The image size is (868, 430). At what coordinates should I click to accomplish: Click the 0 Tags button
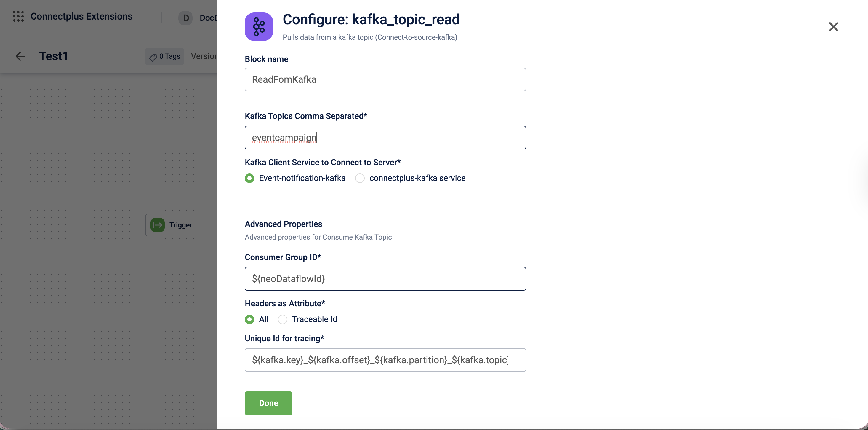pos(165,56)
